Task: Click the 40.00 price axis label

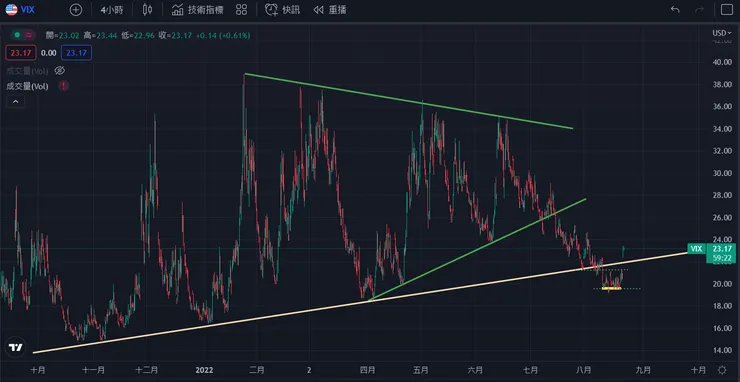Action: click(x=722, y=62)
